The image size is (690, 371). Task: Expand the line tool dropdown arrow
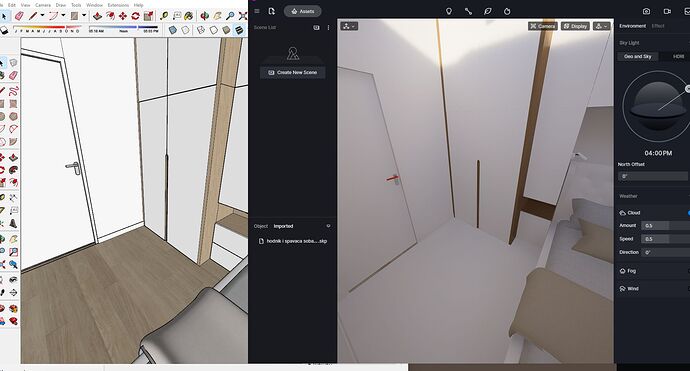42,15
